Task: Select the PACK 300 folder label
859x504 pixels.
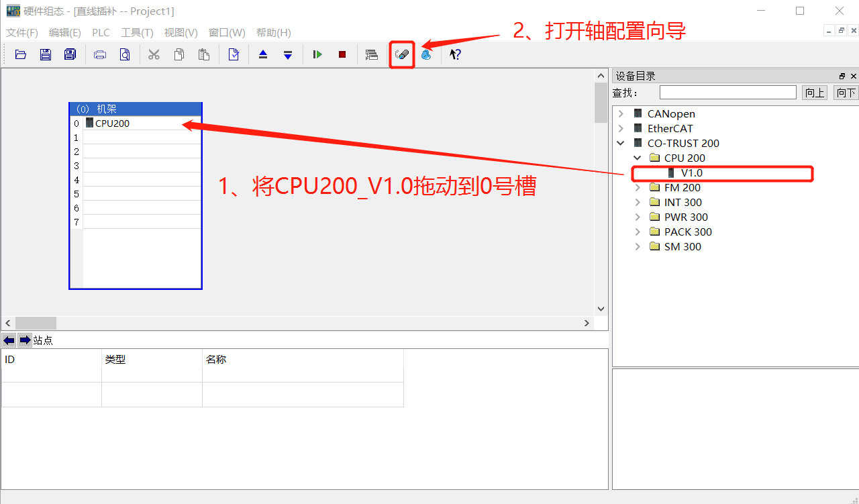Action: click(x=688, y=232)
